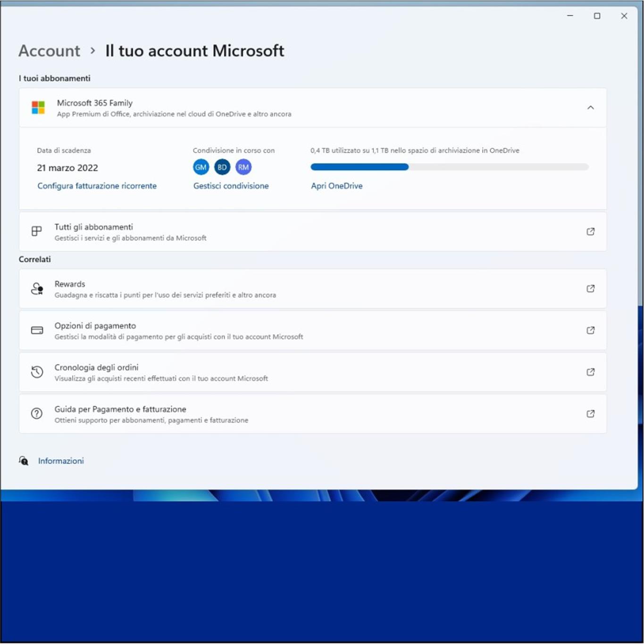
Task: Collapse the Microsoft 365 Family section chevron
Action: click(590, 107)
